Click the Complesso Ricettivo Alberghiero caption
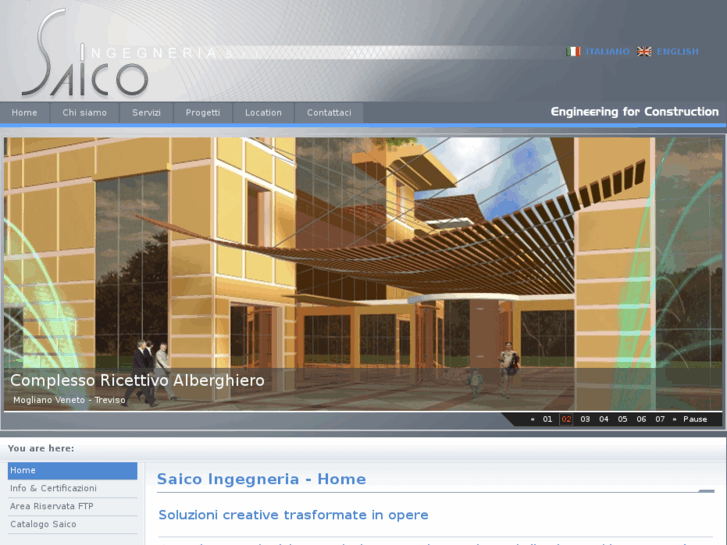The width and height of the screenshot is (727, 545). pyautogui.click(x=137, y=380)
